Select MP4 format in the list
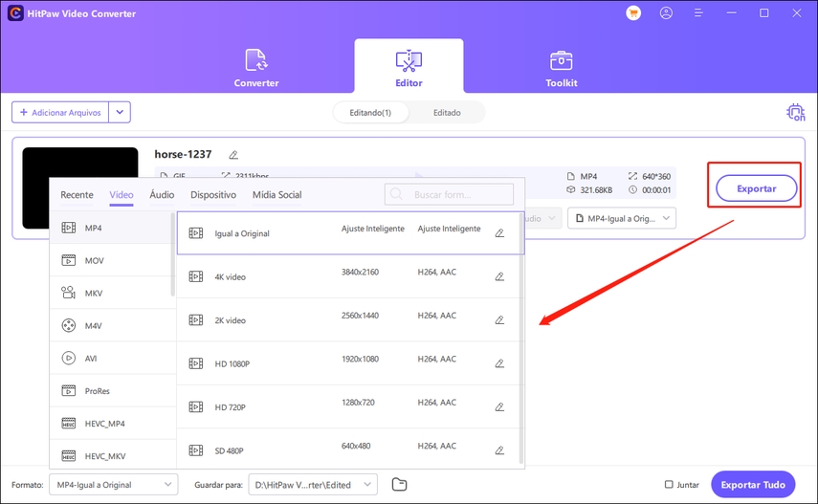The width and height of the screenshot is (818, 504). point(110,228)
